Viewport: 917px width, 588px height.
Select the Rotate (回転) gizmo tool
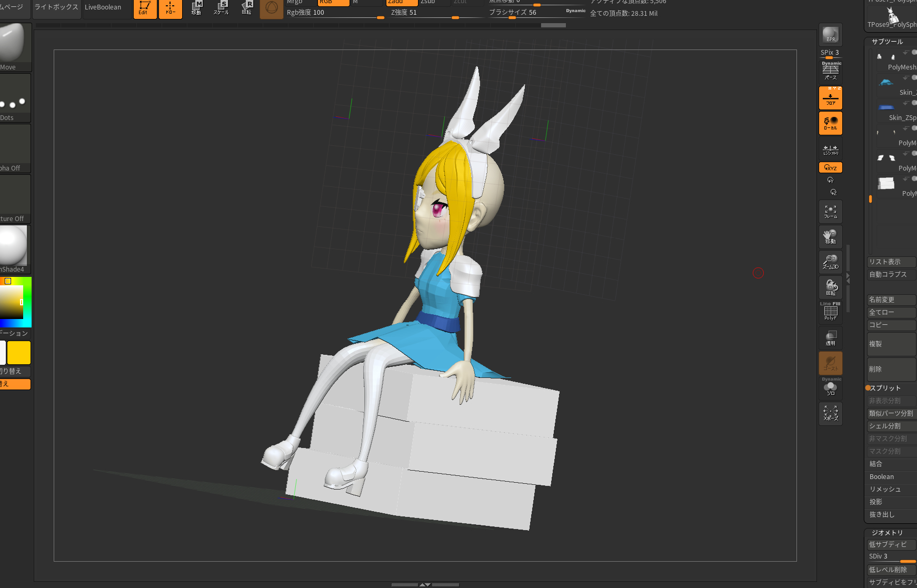pyautogui.click(x=246, y=8)
